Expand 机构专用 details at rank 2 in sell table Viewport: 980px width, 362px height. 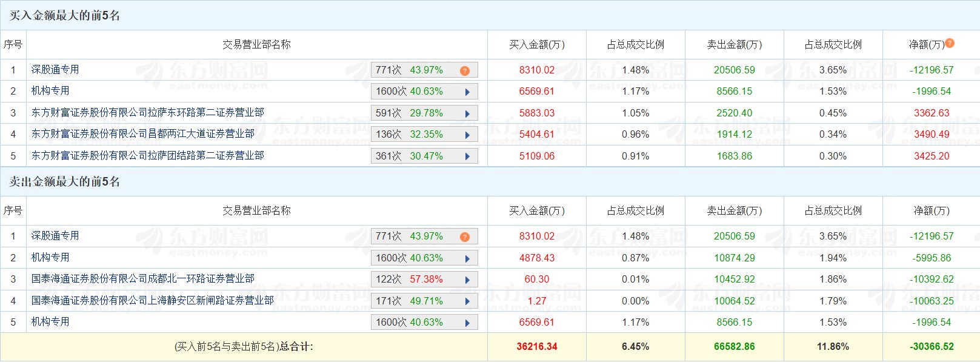pos(467,258)
